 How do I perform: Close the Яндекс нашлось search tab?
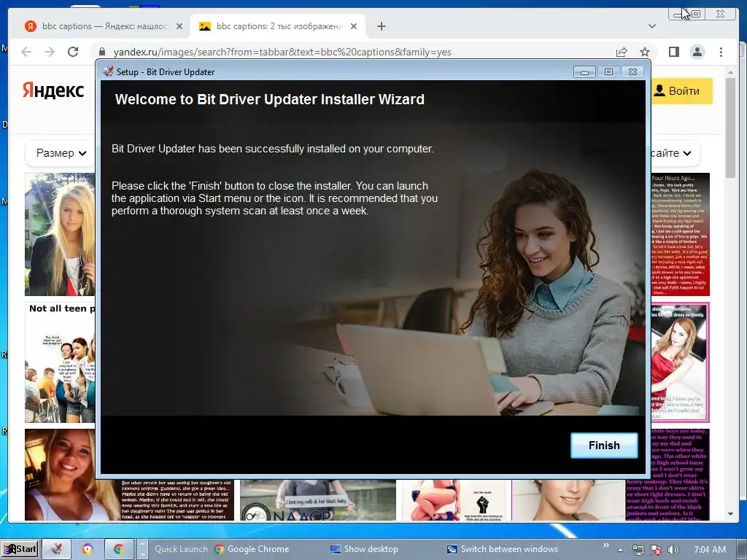(x=179, y=26)
